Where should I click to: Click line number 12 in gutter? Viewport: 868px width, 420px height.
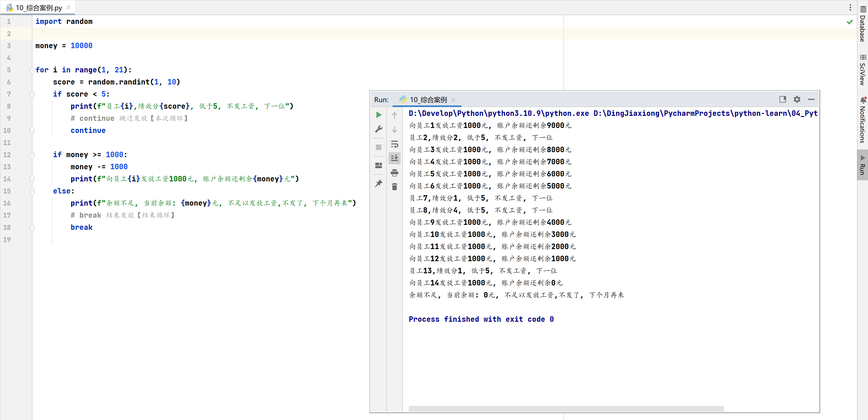tap(7, 155)
